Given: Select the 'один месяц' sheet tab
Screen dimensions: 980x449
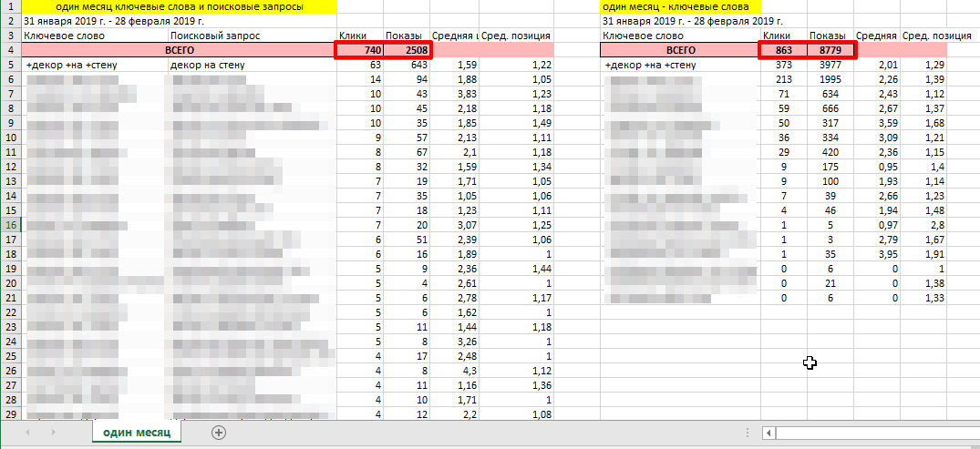Looking at the screenshot, I should pos(137,432).
